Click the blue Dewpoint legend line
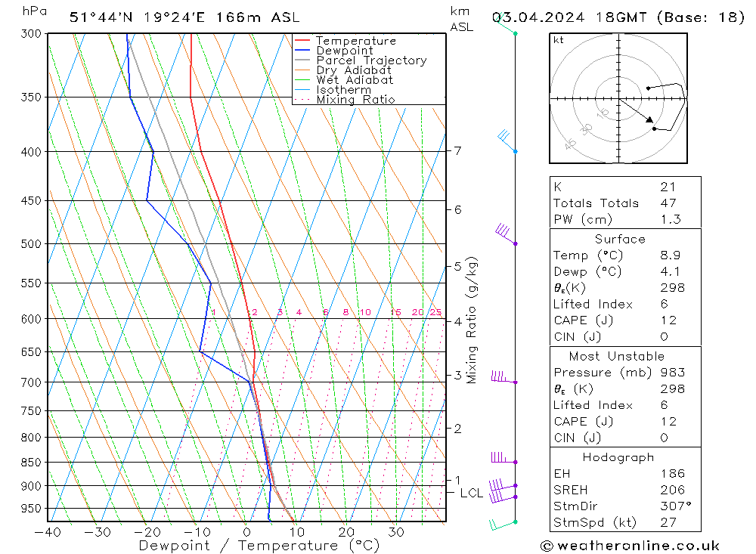756x554 pixels. (302, 50)
